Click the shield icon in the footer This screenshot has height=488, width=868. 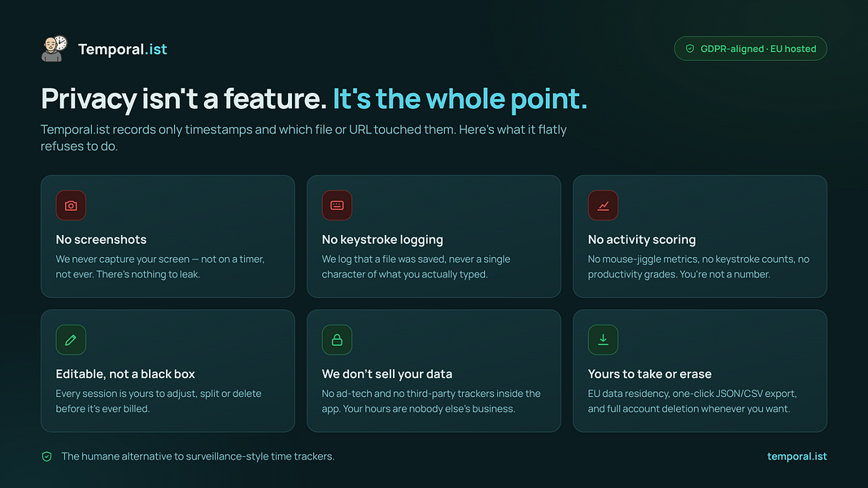click(47, 456)
